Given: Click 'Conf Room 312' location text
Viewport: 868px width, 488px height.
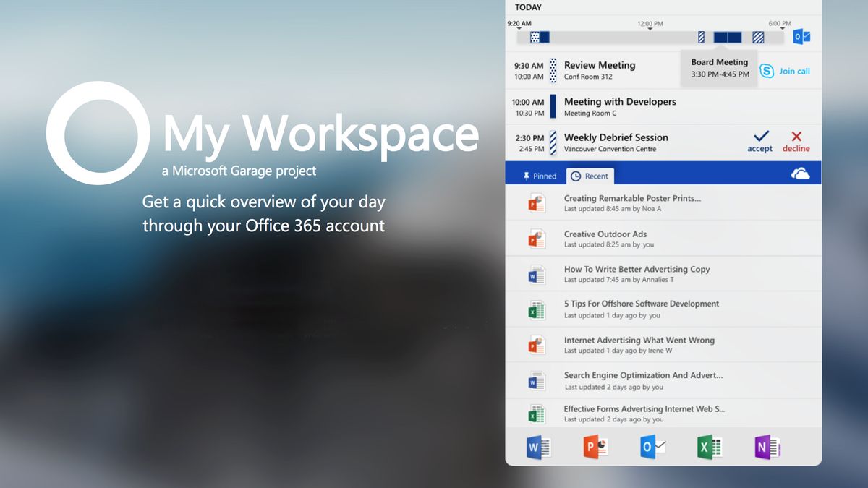Looking at the screenshot, I should click(x=588, y=77).
